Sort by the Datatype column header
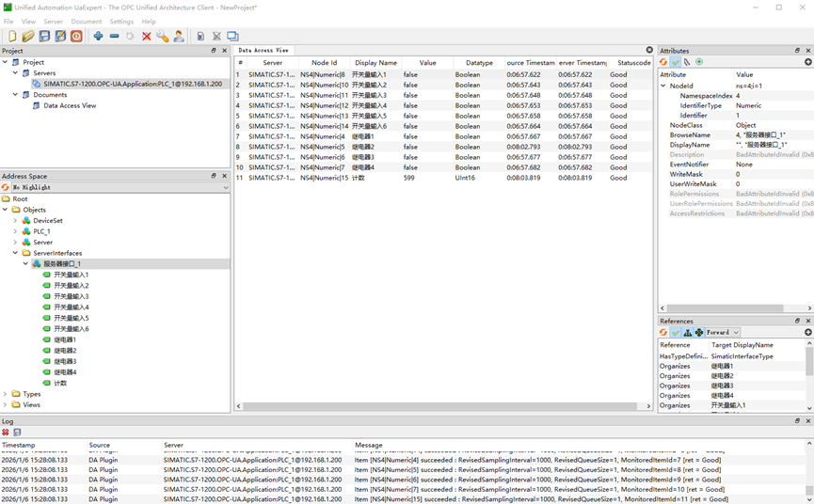814x504 pixels. (479, 63)
